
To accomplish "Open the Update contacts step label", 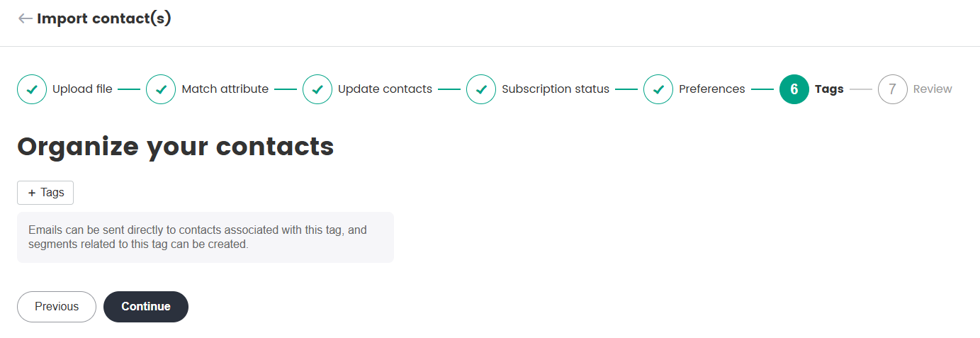I will coord(385,89).
